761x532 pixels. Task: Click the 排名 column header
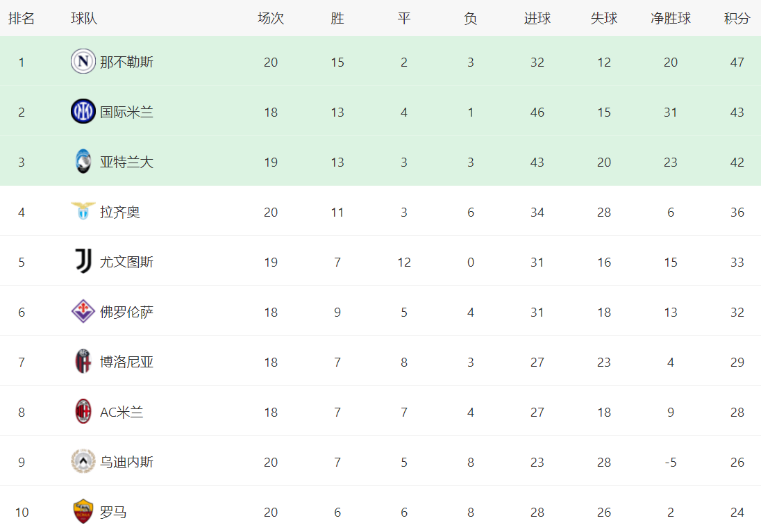pyautogui.click(x=22, y=19)
